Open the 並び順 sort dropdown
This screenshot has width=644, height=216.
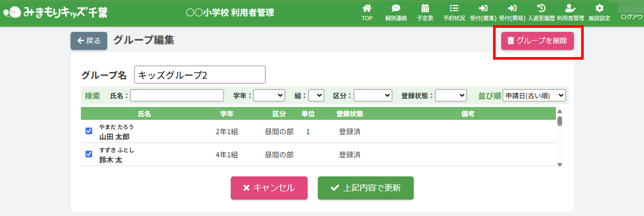pyautogui.click(x=534, y=96)
